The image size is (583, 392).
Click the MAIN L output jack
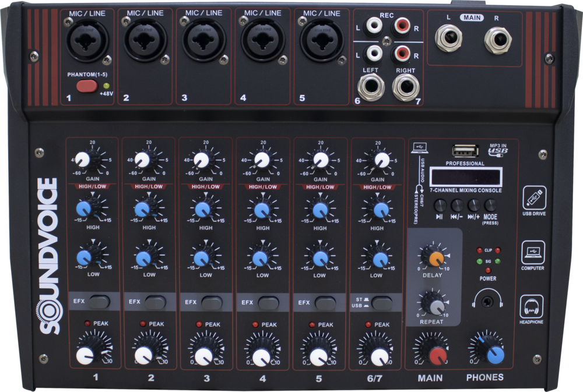(449, 38)
